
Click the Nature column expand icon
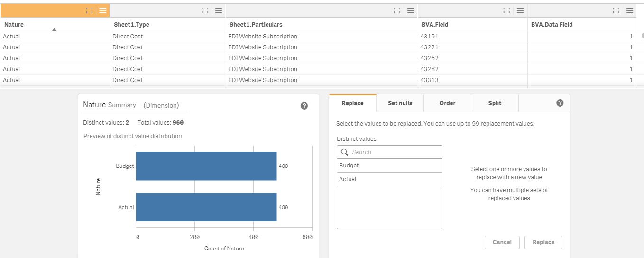(x=89, y=10)
